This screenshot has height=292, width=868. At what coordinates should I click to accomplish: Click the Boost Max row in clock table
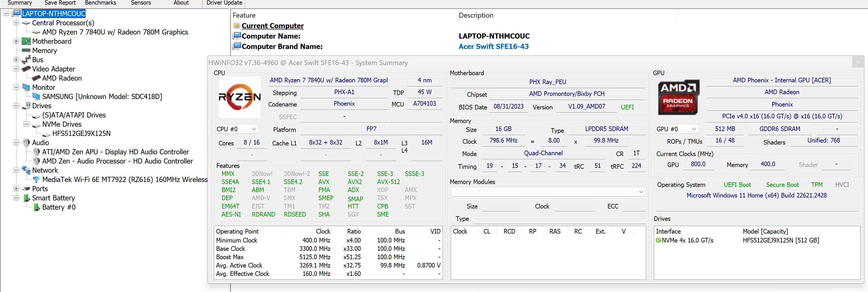click(328, 257)
